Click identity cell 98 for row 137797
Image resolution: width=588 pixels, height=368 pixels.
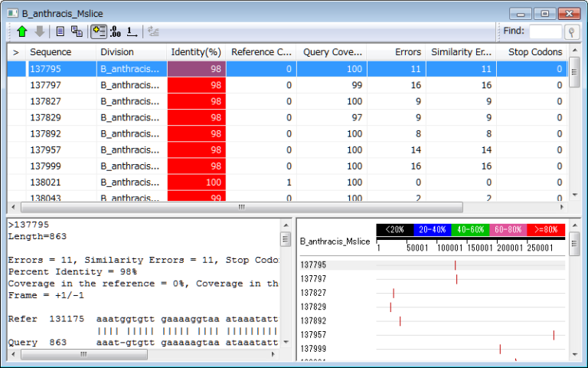[197, 85]
